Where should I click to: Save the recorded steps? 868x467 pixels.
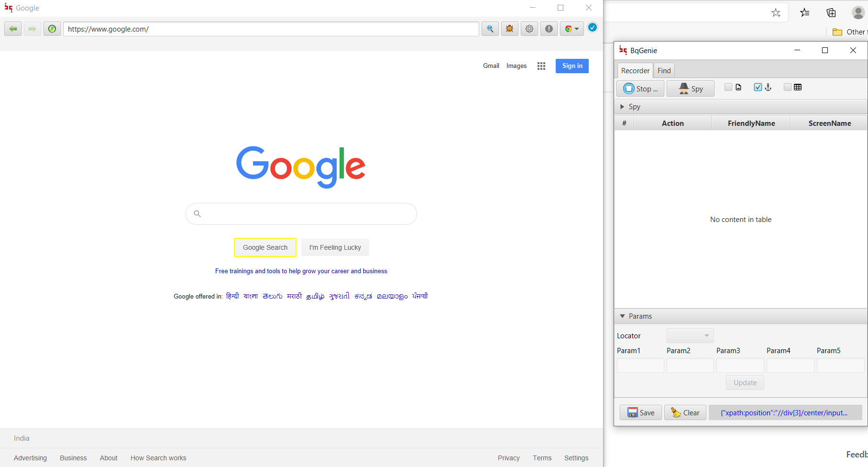[x=641, y=412]
